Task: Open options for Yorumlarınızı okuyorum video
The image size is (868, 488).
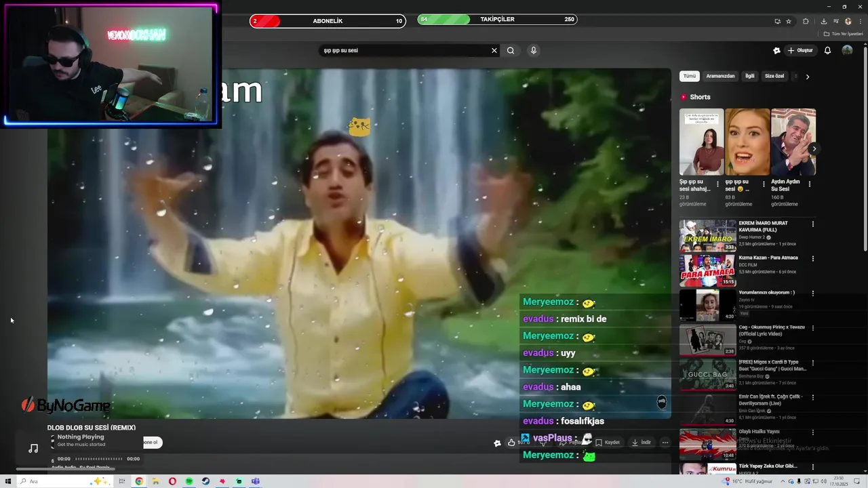Action: click(x=813, y=293)
